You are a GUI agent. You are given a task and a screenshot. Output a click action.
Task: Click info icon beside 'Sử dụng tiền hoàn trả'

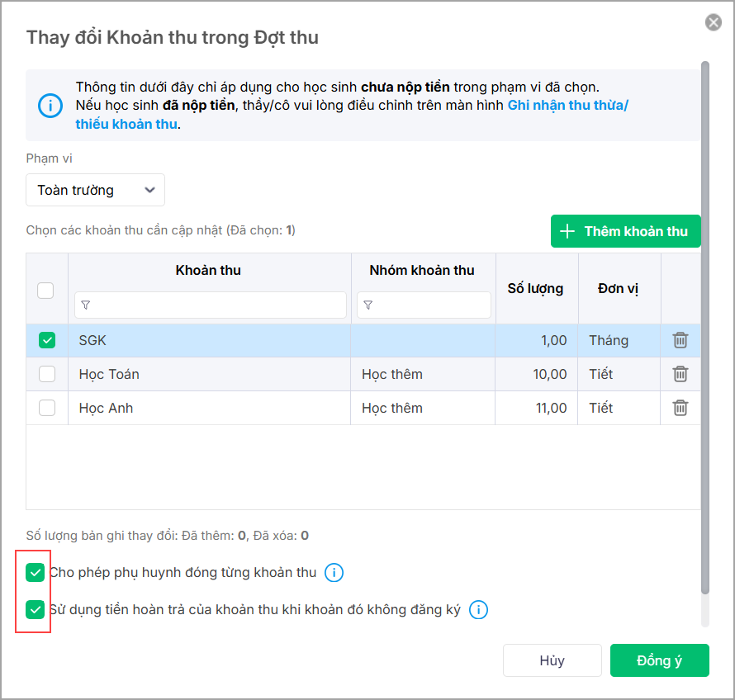pyautogui.click(x=478, y=611)
